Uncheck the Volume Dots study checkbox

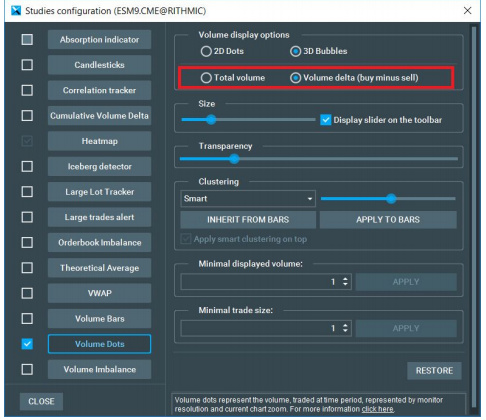pos(27,344)
